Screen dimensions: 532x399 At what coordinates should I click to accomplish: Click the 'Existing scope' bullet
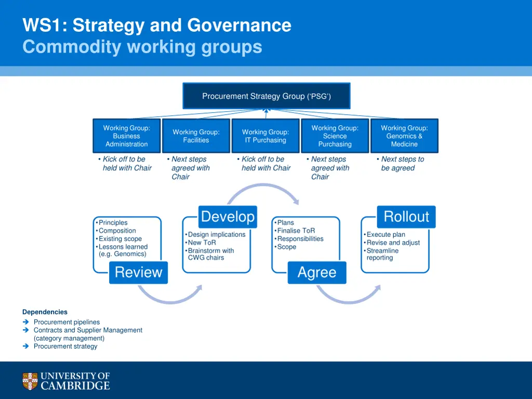[x=119, y=239]
